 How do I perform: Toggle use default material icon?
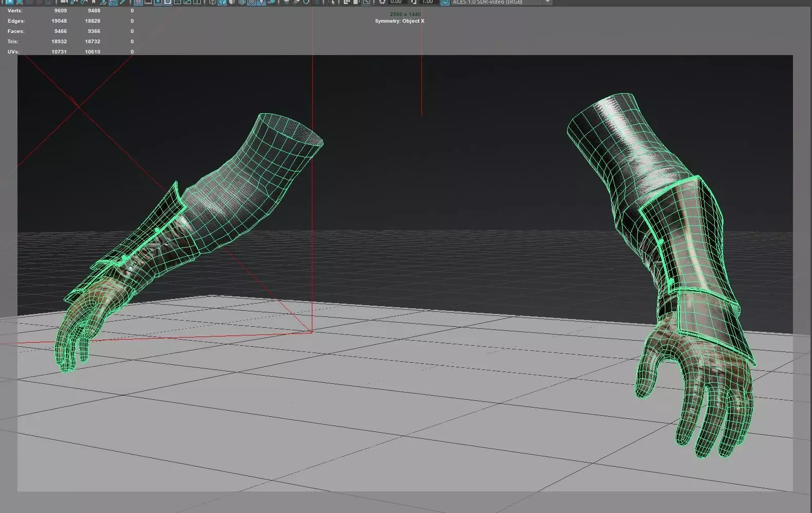click(232, 2)
